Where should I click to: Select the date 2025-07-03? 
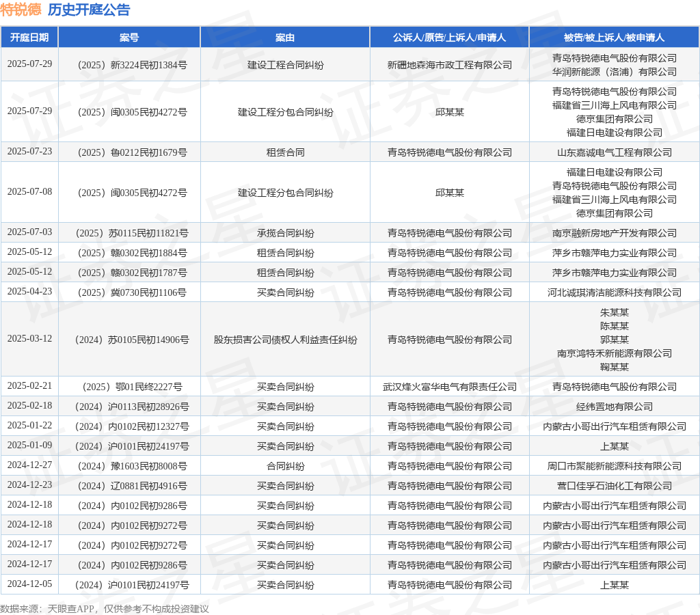(29, 232)
